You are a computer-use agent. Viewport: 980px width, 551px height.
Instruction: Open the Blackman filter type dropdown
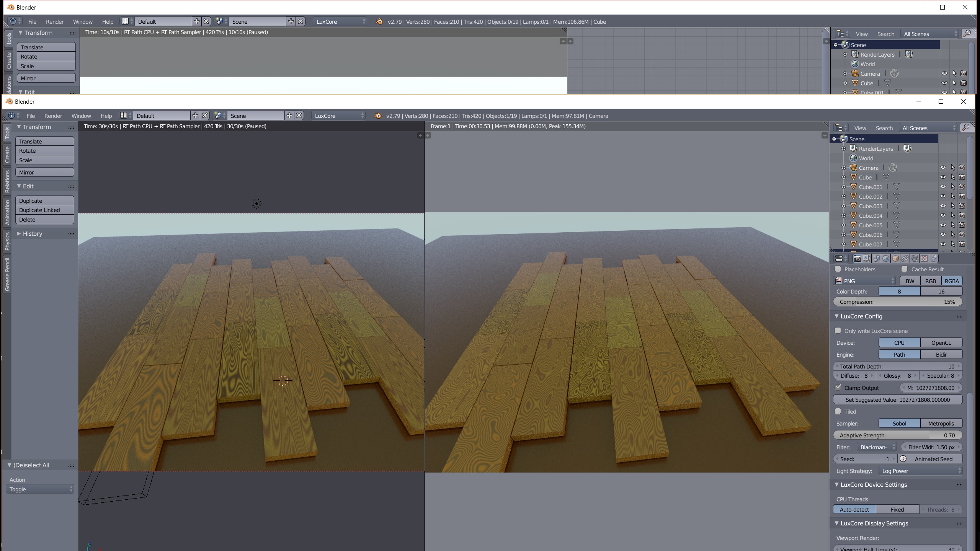point(876,447)
